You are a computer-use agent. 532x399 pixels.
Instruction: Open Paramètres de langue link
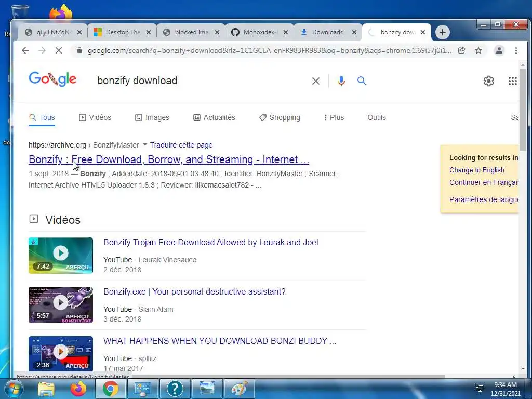point(484,199)
